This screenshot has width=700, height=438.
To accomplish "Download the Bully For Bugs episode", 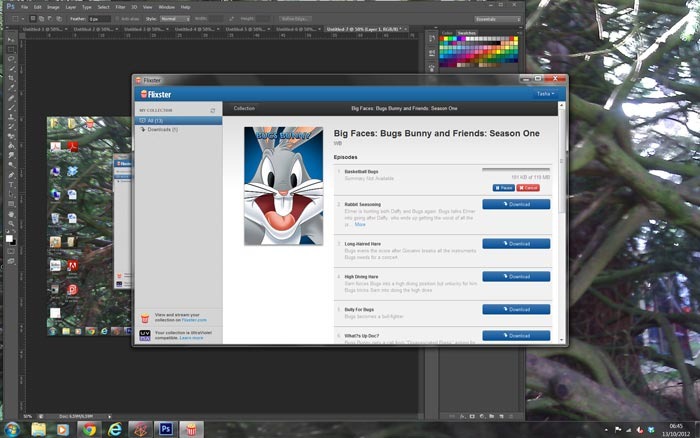I will (x=516, y=309).
